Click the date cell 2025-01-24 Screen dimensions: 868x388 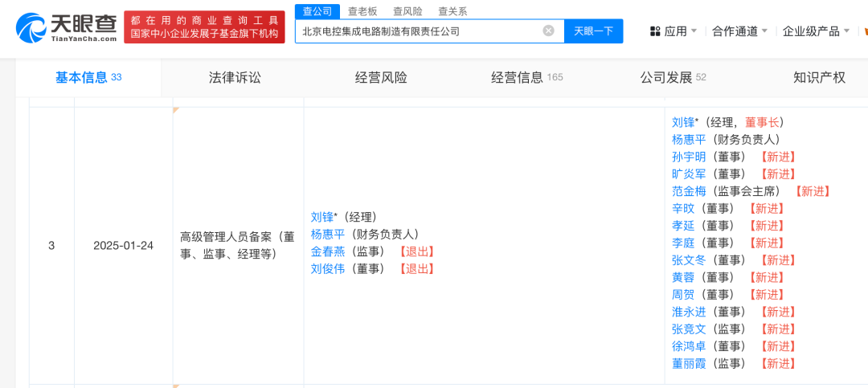(x=124, y=245)
